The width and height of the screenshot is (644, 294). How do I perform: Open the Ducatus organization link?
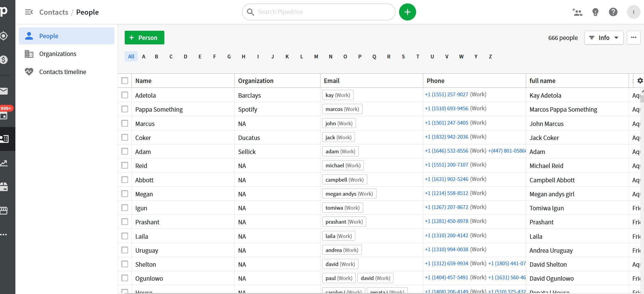[249, 138]
